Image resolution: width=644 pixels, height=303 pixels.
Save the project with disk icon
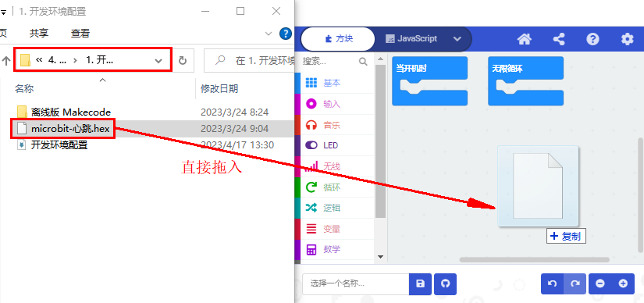(420, 283)
